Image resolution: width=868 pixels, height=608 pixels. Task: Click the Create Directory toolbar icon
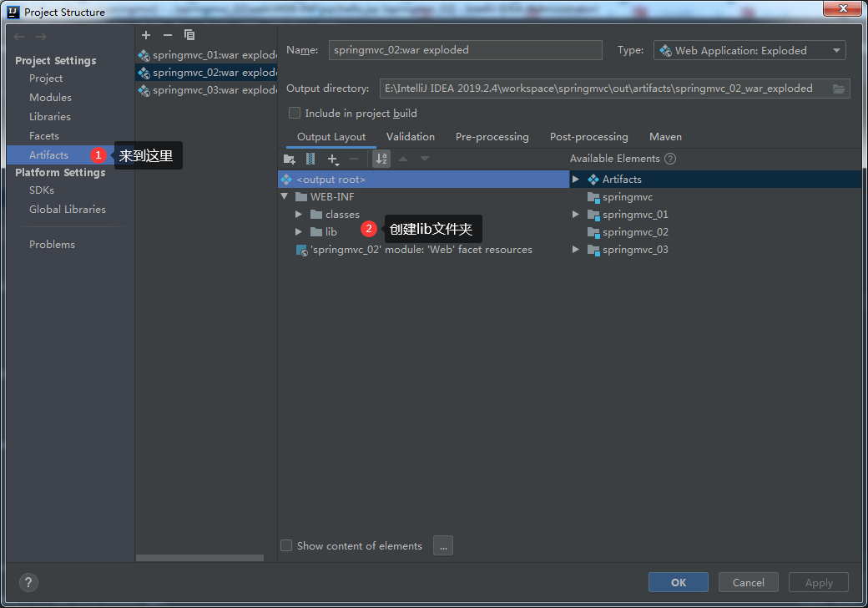coord(290,159)
